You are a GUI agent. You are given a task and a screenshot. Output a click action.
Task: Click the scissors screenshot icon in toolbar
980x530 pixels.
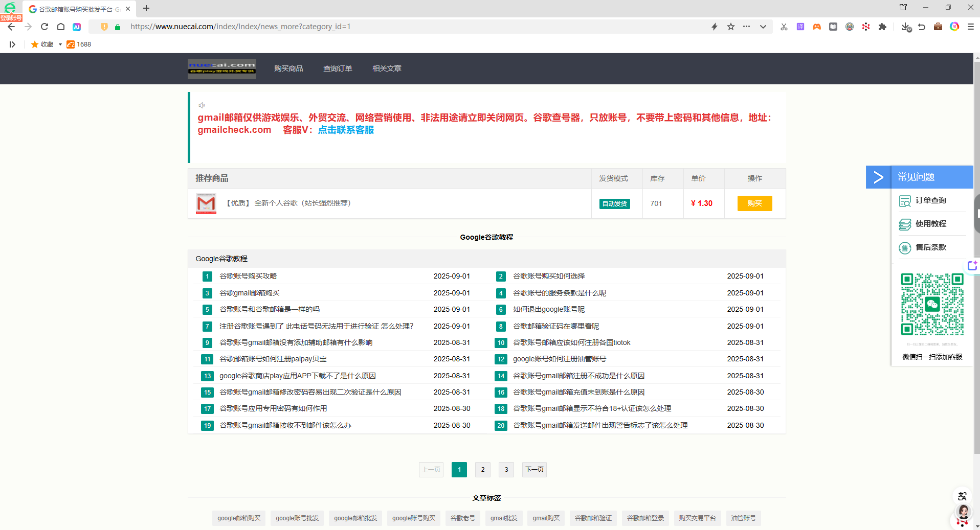click(x=784, y=27)
